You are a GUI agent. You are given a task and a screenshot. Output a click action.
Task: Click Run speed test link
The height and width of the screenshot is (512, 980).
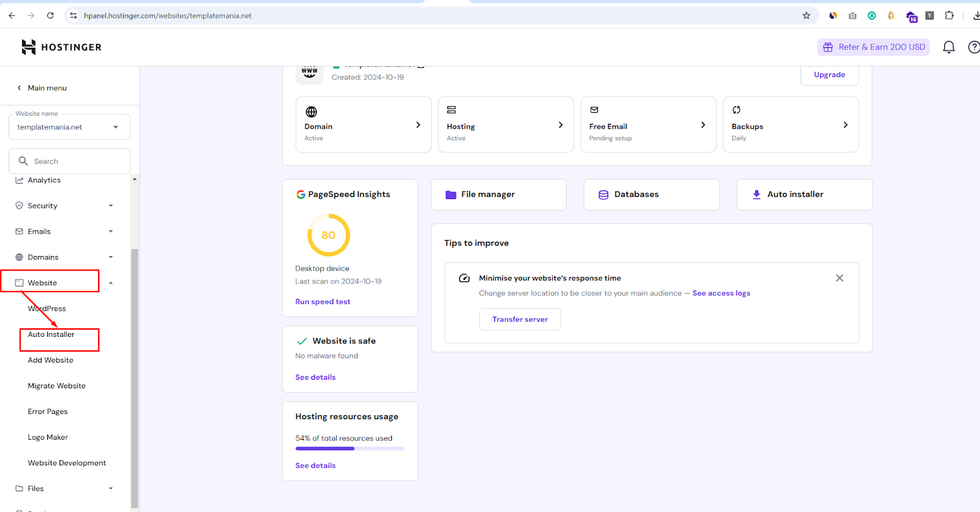[x=323, y=302]
